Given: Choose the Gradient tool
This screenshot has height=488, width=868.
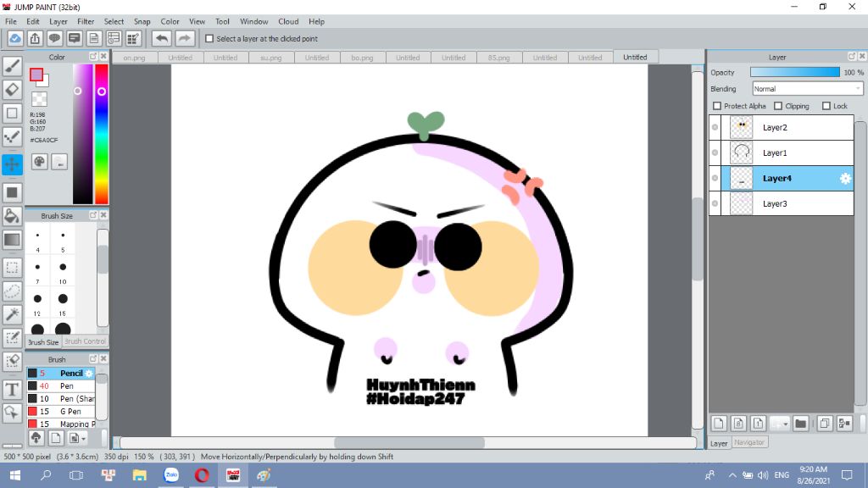Looking at the screenshot, I should pos(12,240).
